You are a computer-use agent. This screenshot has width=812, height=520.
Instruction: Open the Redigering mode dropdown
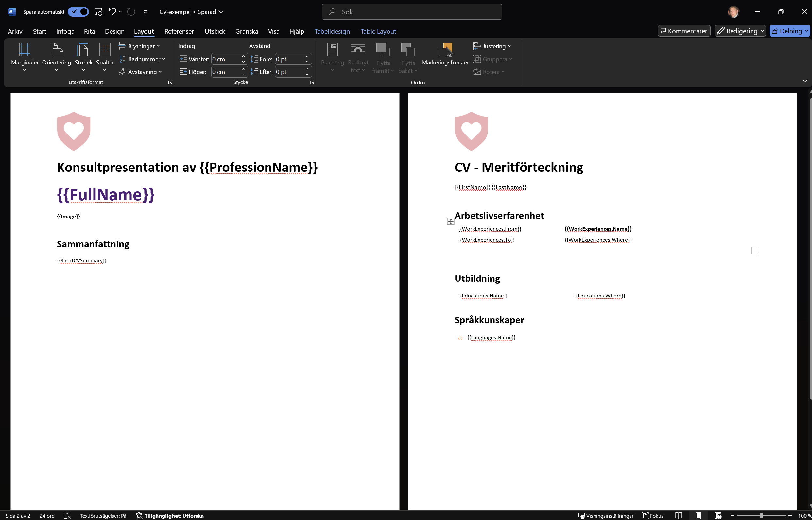click(x=740, y=31)
